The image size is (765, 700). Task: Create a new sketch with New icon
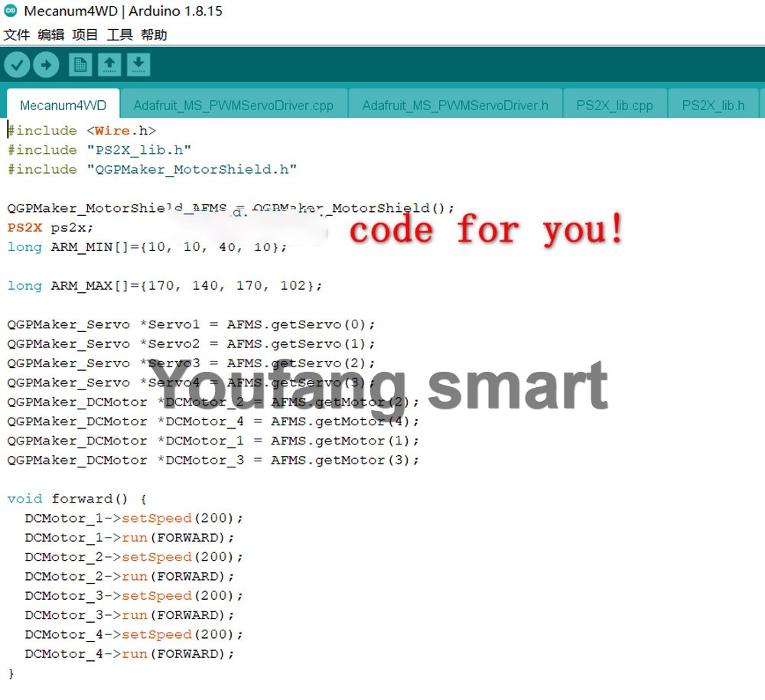coord(80,64)
